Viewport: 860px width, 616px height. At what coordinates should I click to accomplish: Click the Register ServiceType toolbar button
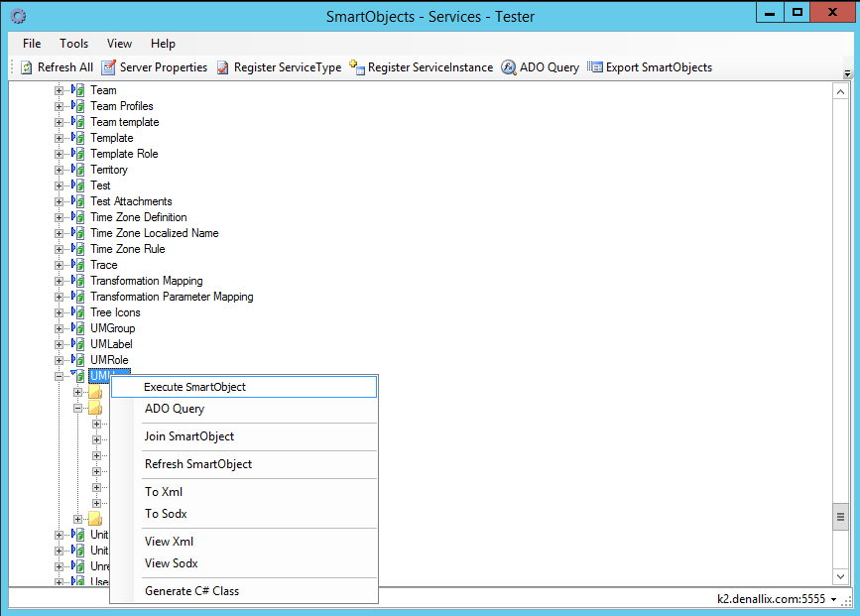(x=279, y=67)
